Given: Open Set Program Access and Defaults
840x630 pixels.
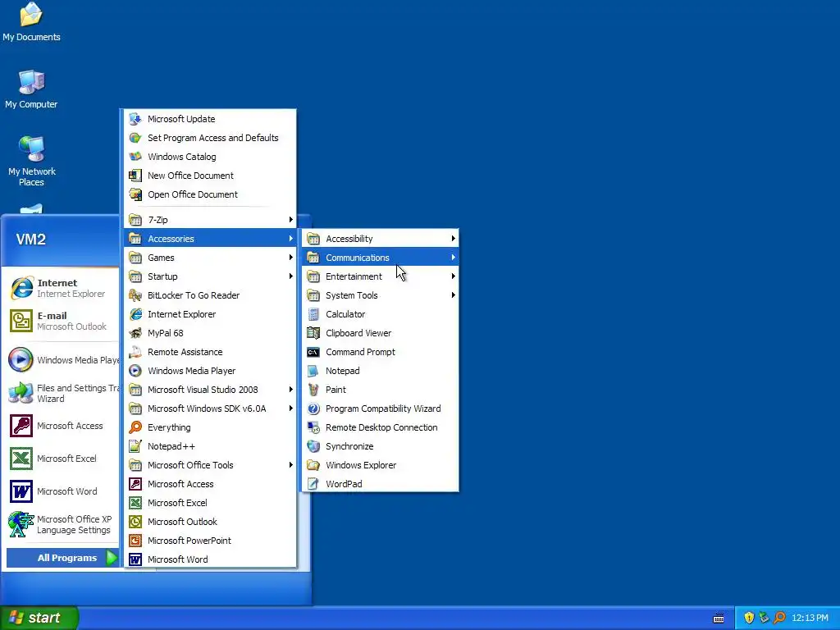Looking at the screenshot, I should pyautogui.click(x=210, y=138).
